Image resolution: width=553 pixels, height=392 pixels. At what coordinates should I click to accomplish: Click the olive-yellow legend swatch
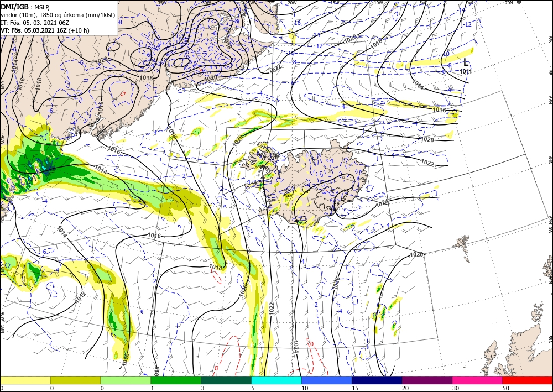75,380
